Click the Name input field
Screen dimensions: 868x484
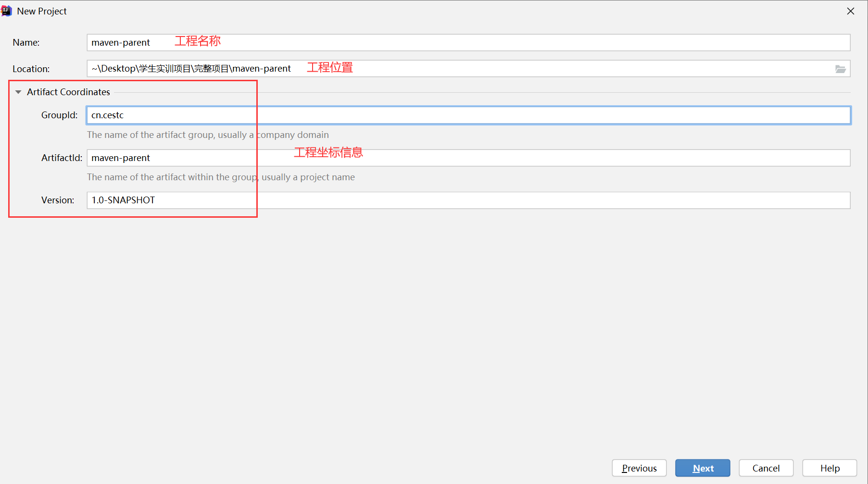click(468, 42)
